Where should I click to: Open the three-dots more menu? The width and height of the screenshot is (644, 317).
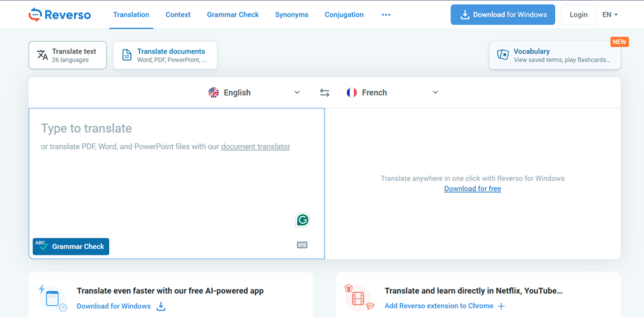click(386, 15)
